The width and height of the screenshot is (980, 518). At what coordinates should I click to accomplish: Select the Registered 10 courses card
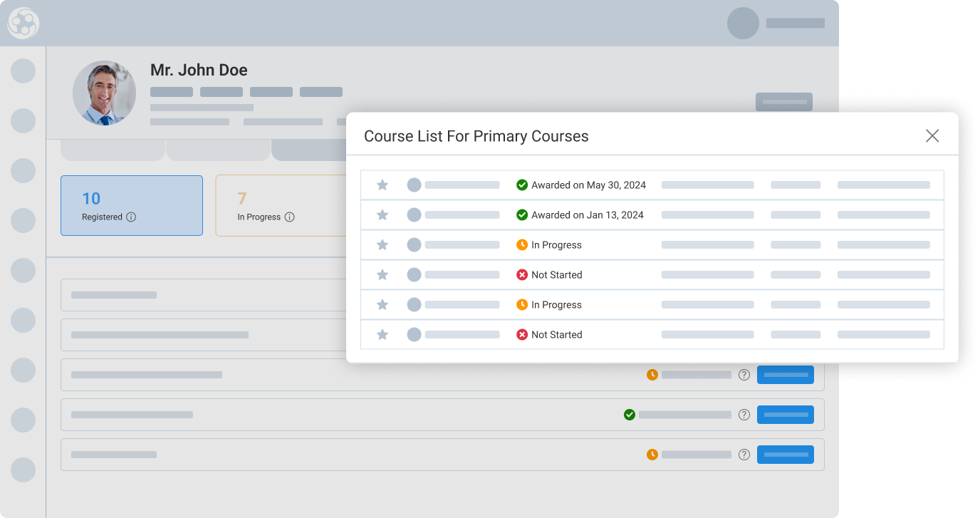click(132, 205)
